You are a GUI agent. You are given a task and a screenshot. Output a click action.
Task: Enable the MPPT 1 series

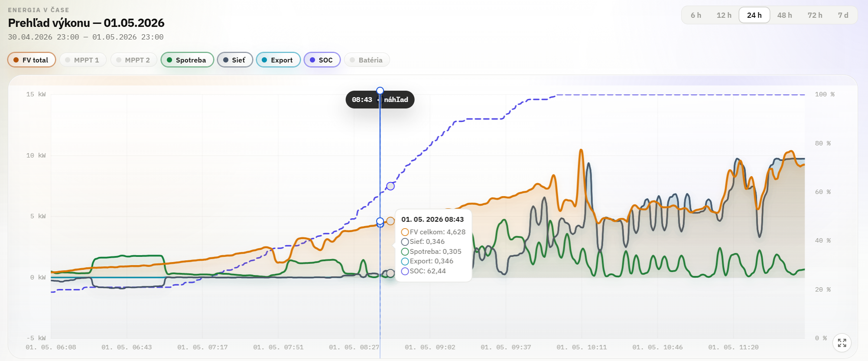point(83,60)
